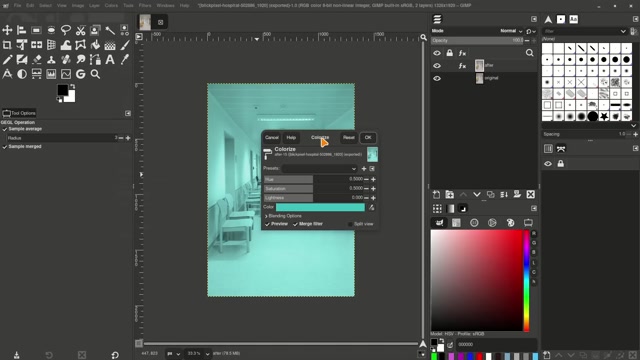Open Layers dock configuration menu arrow
Screen dimensions: 640x360
tap(534, 19)
